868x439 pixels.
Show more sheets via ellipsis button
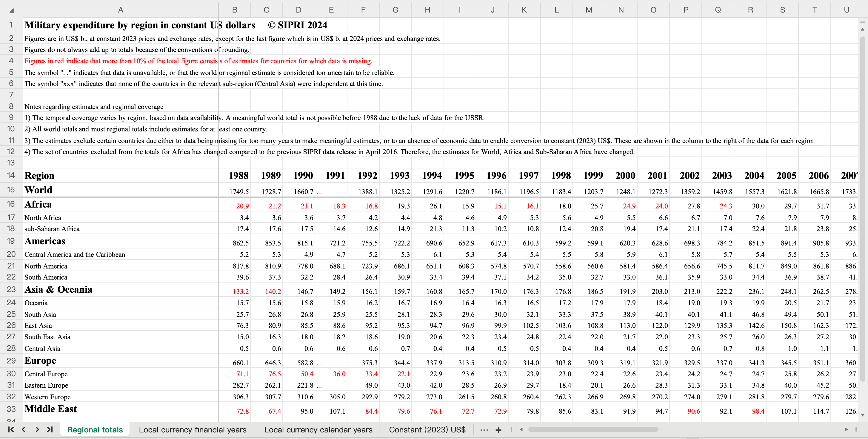point(484,429)
